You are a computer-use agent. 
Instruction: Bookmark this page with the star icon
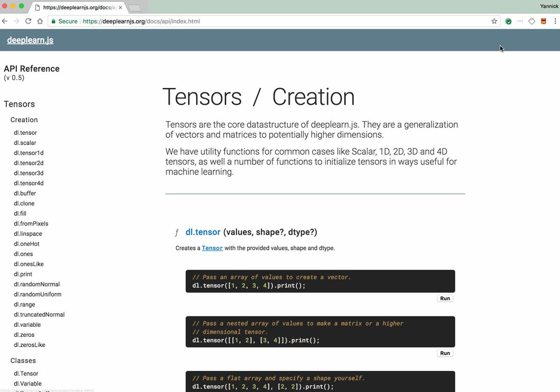[494, 21]
